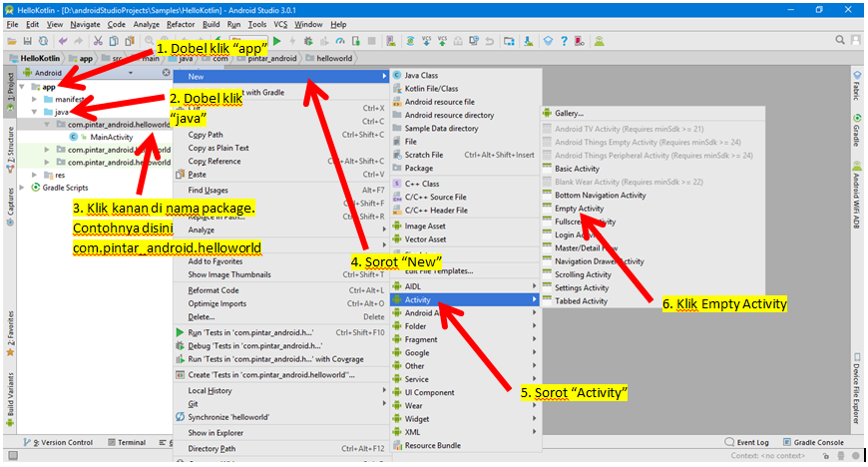Click the Open file toolbar icon
The width and height of the screenshot is (868, 467).
(12, 41)
